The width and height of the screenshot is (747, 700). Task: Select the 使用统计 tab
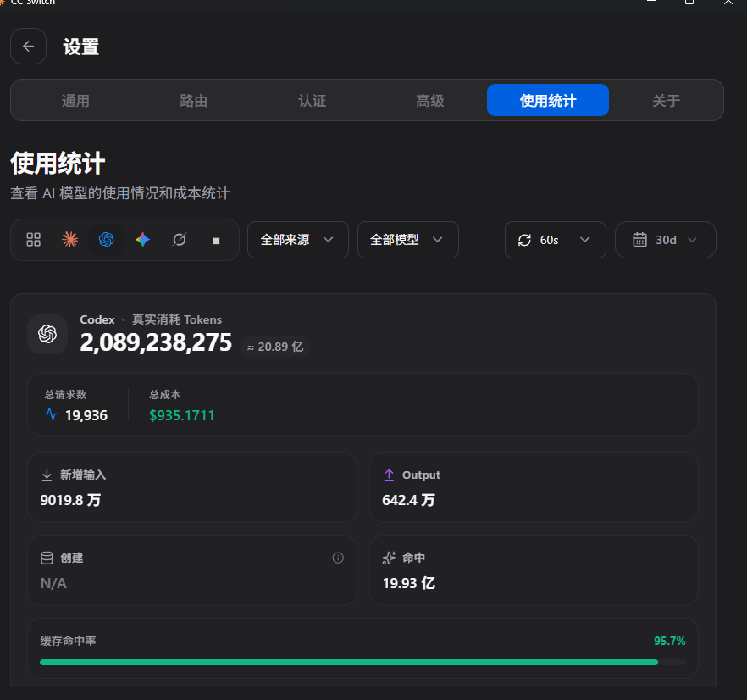point(548,100)
